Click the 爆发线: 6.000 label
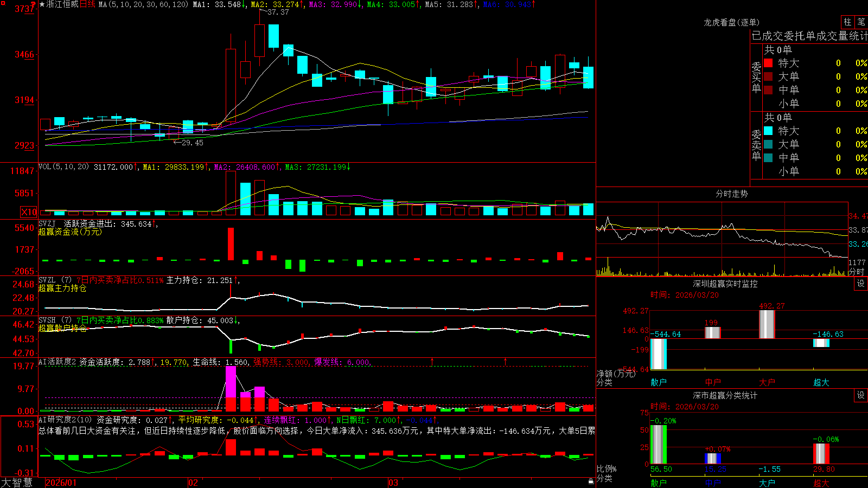Viewport: 868px width, 488px height. (342, 362)
